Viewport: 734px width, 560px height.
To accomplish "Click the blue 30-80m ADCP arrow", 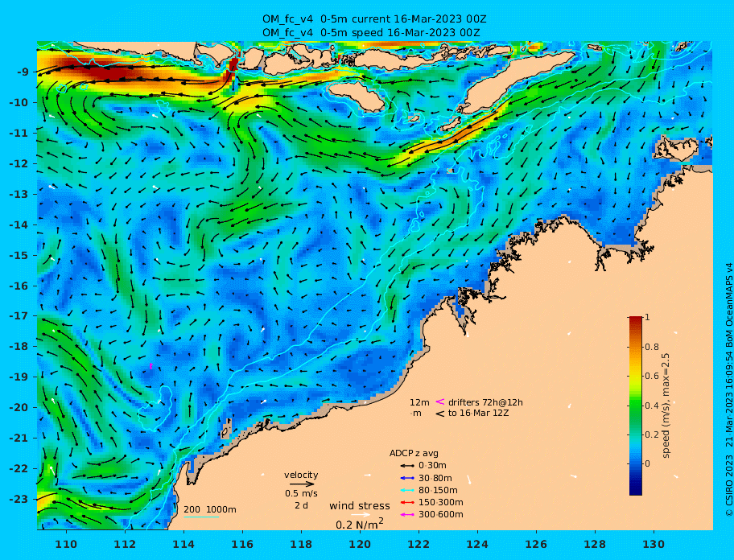I will tap(407, 478).
